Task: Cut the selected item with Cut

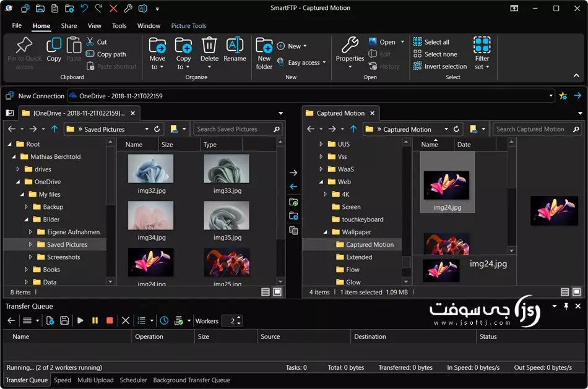Action: pos(97,42)
